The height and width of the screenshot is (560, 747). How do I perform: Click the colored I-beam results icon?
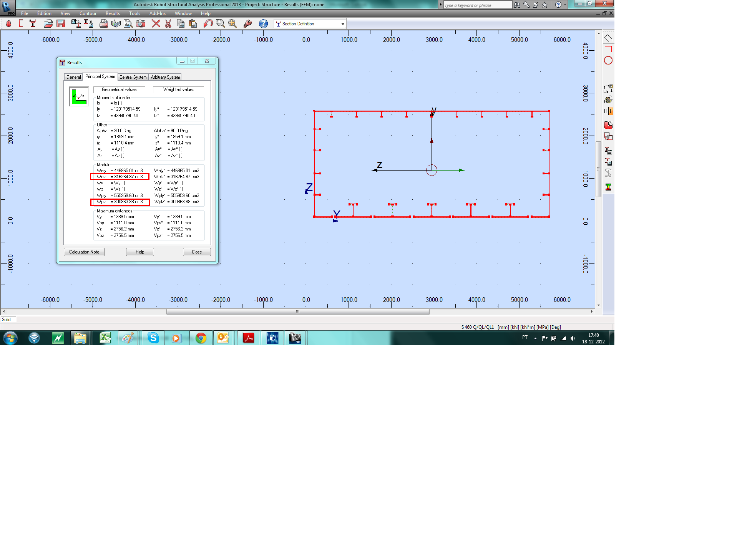pyautogui.click(x=608, y=187)
